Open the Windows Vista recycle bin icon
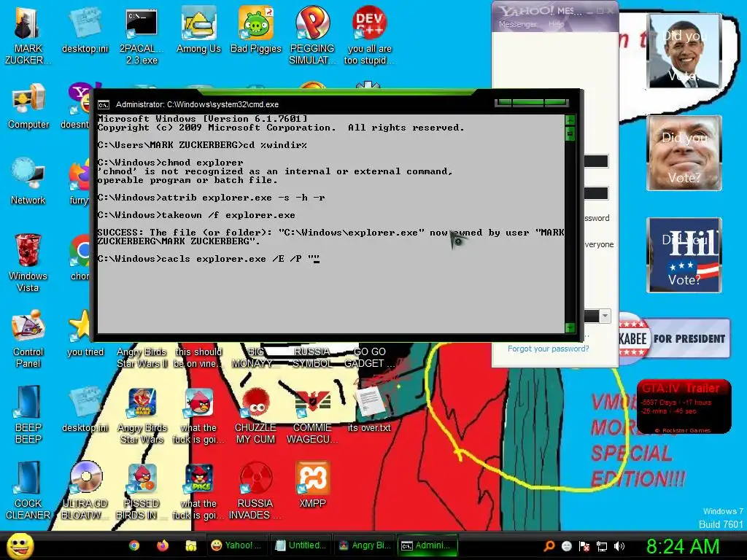This screenshot has width=747, height=560. (28, 262)
